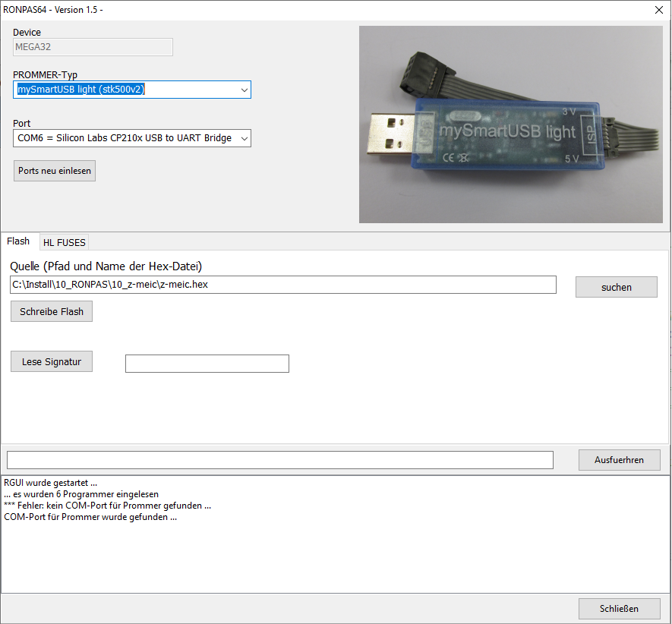672x624 pixels.
Task: Click the log line 'COM-Port für Prommer wurde gefunden ...'
Action: pos(90,517)
